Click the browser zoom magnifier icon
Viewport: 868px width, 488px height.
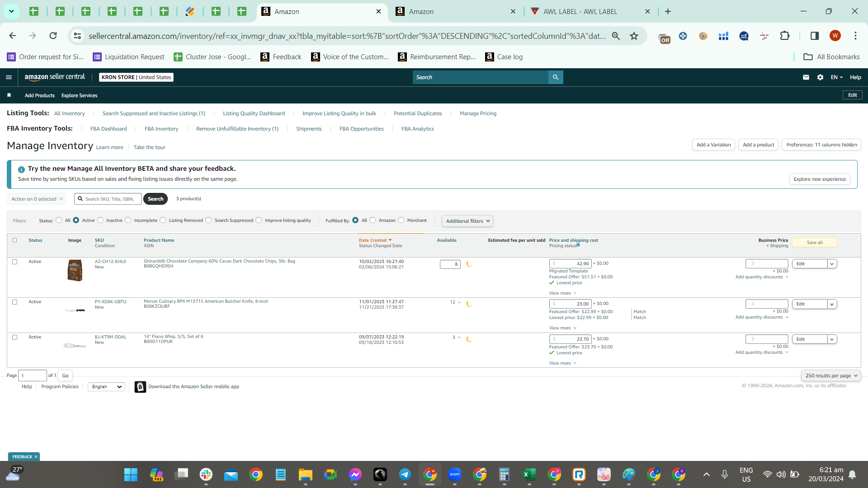click(616, 36)
